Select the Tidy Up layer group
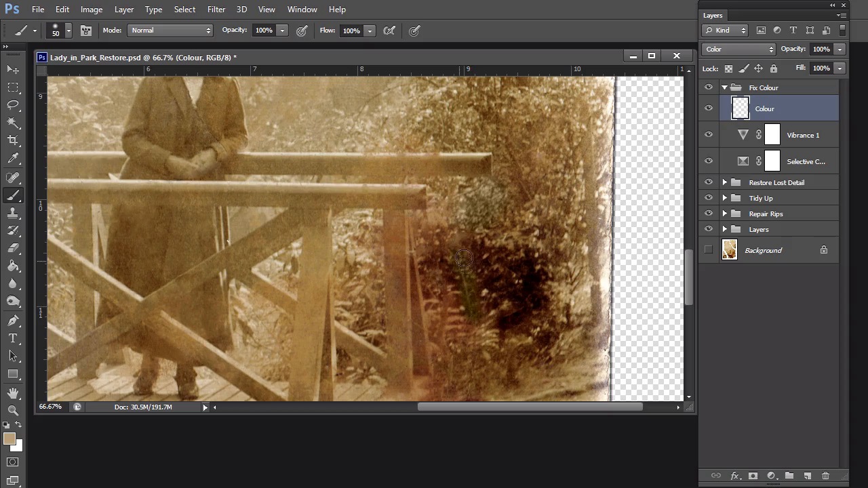The image size is (868, 488). pos(761,198)
